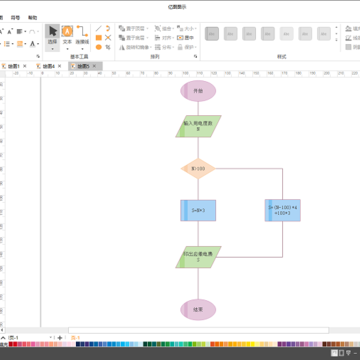Screen dimensions: 360x360
Task: Click the Protect (保护) lock icon
Action: click(x=180, y=47)
